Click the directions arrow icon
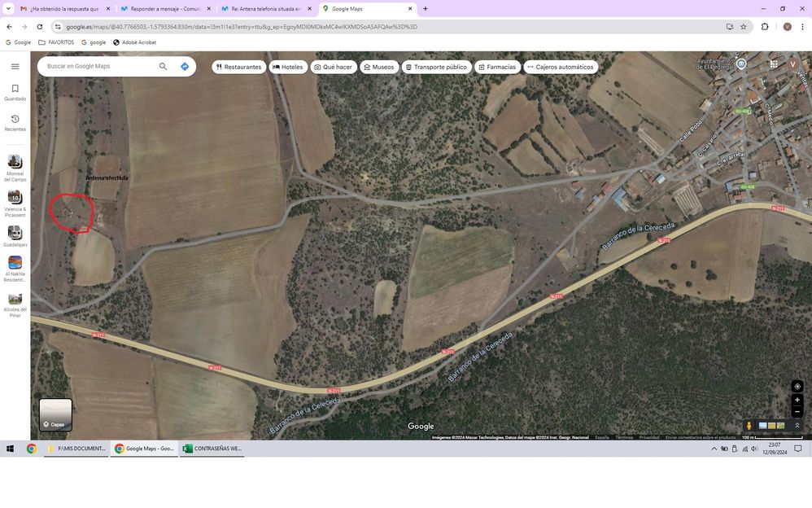Image resolution: width=812 pixels, height=508 pixels. (x=185, y=67)
